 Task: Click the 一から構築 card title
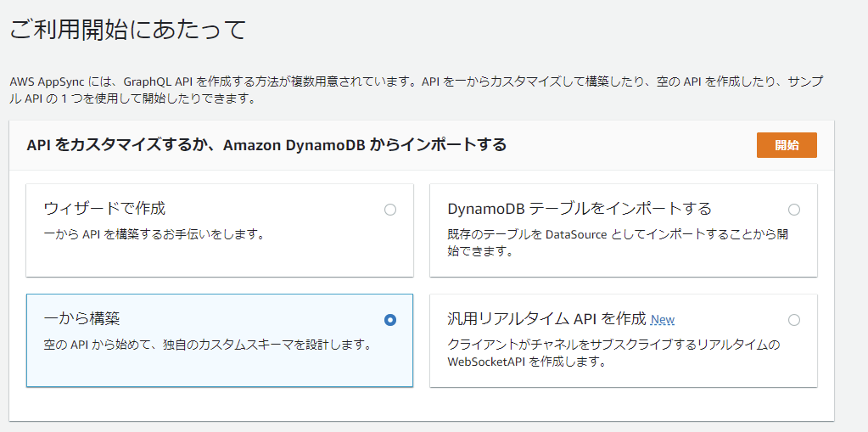[x=82, y=319]
